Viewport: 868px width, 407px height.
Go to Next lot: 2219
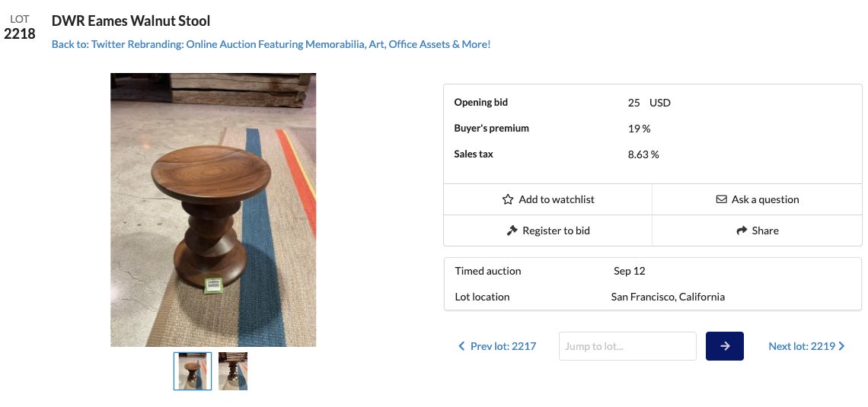coord(802,346)
